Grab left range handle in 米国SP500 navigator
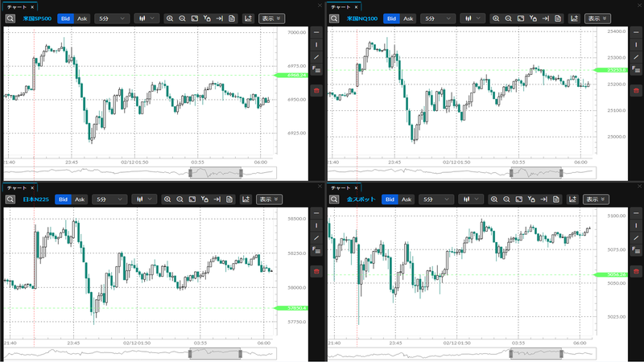The width and height of the screenshot is (644, 362). pos(190,173)
